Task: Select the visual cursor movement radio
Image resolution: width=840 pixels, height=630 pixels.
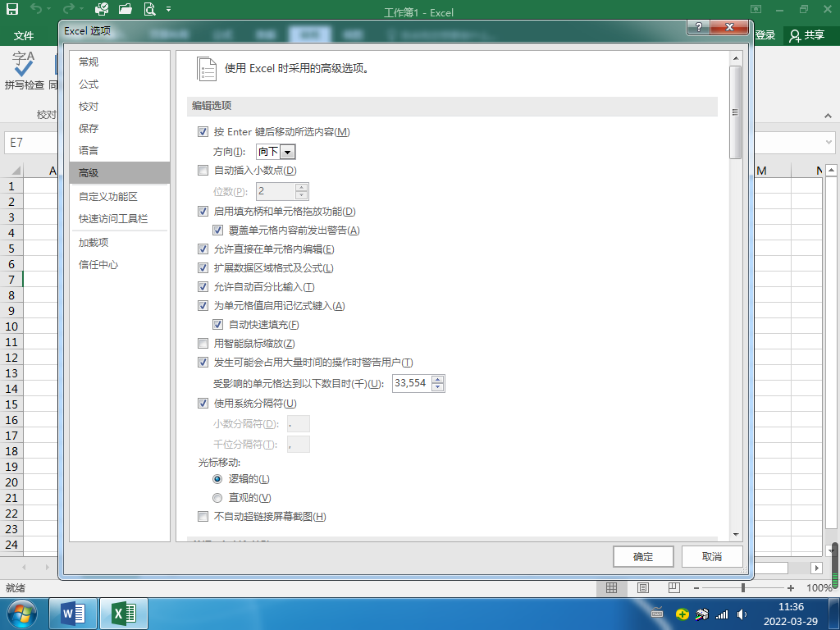Action: click(217, 498)
